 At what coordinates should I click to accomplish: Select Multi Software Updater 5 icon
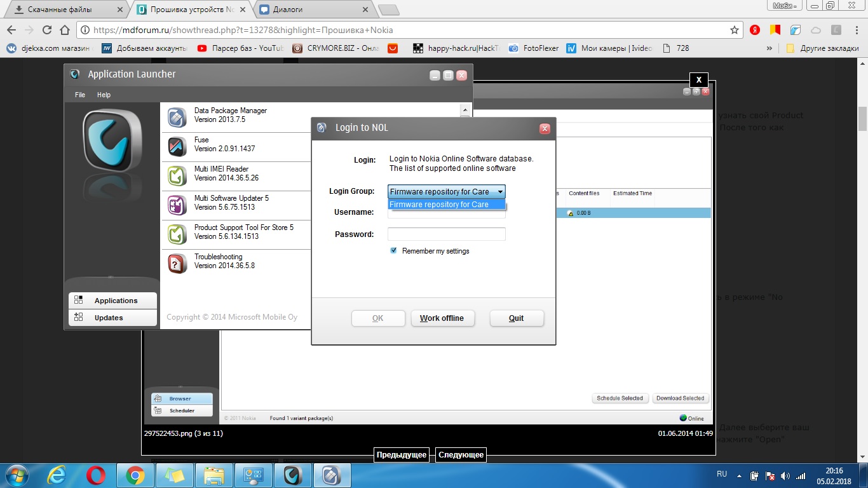(x=177, y=205)
